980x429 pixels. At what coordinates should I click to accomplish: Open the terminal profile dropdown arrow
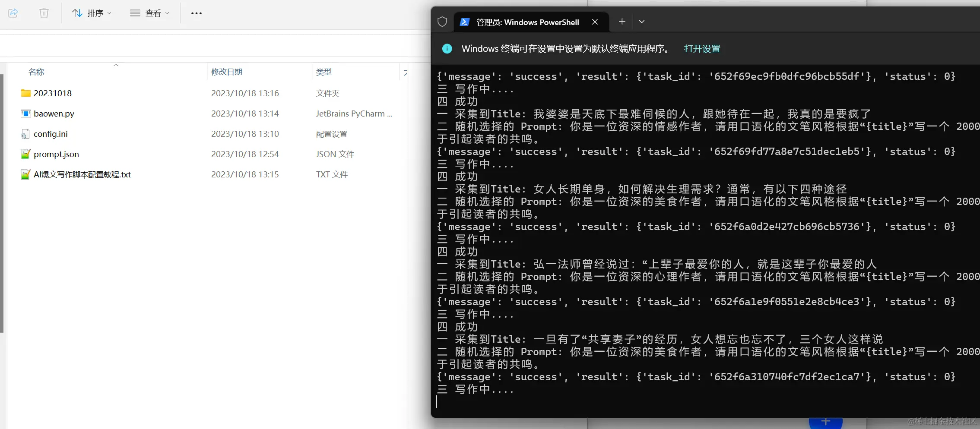tap(642, 22)
